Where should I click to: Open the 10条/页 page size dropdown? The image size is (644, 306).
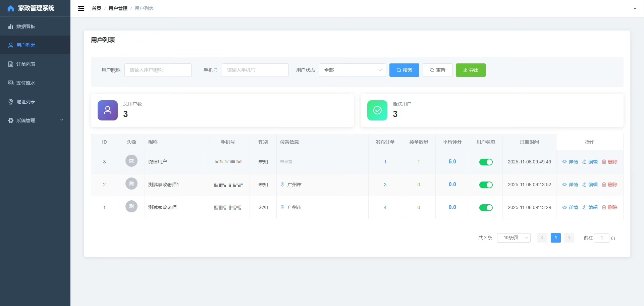point(514,238)
